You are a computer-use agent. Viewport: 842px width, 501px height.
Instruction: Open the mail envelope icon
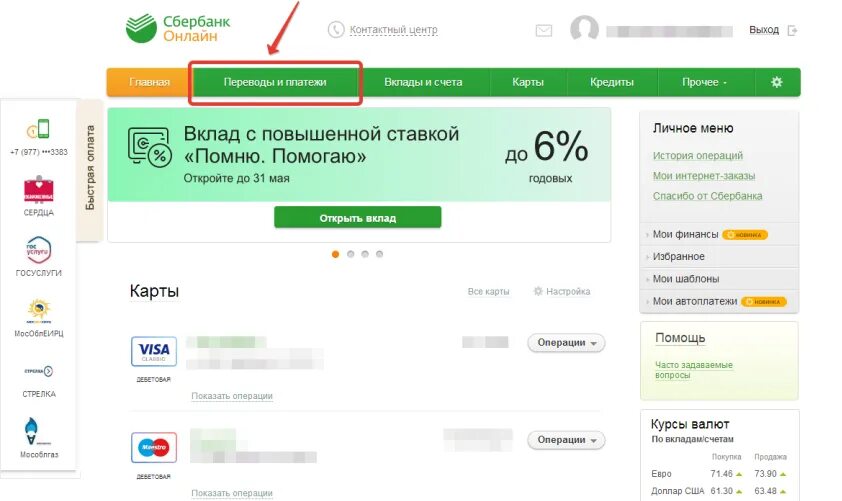543,31
